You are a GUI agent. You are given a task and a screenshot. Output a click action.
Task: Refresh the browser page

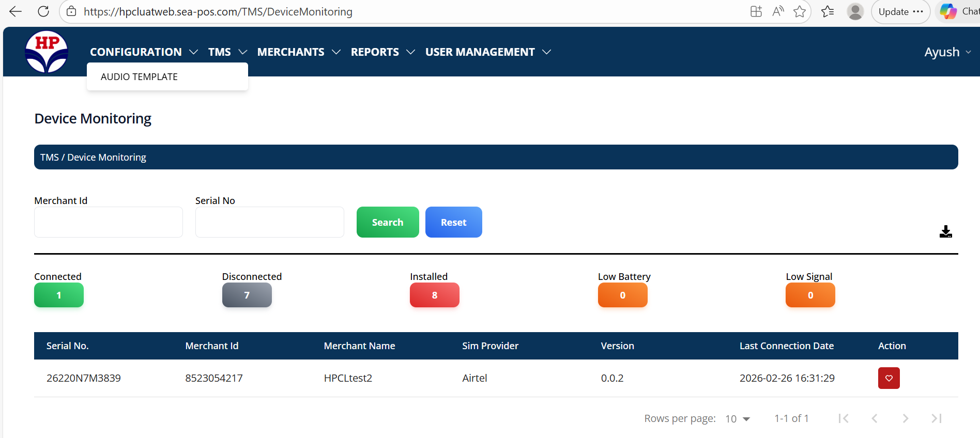(43, 11)
